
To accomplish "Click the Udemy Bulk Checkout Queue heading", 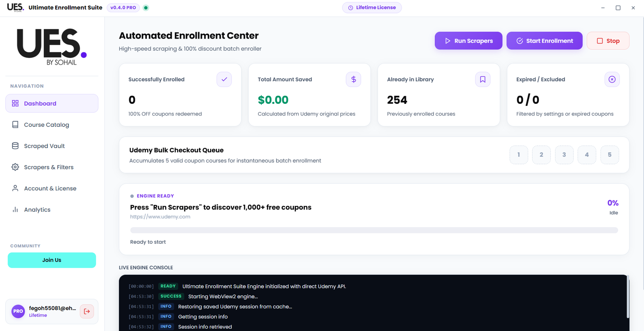I will (x=176, y=150).
